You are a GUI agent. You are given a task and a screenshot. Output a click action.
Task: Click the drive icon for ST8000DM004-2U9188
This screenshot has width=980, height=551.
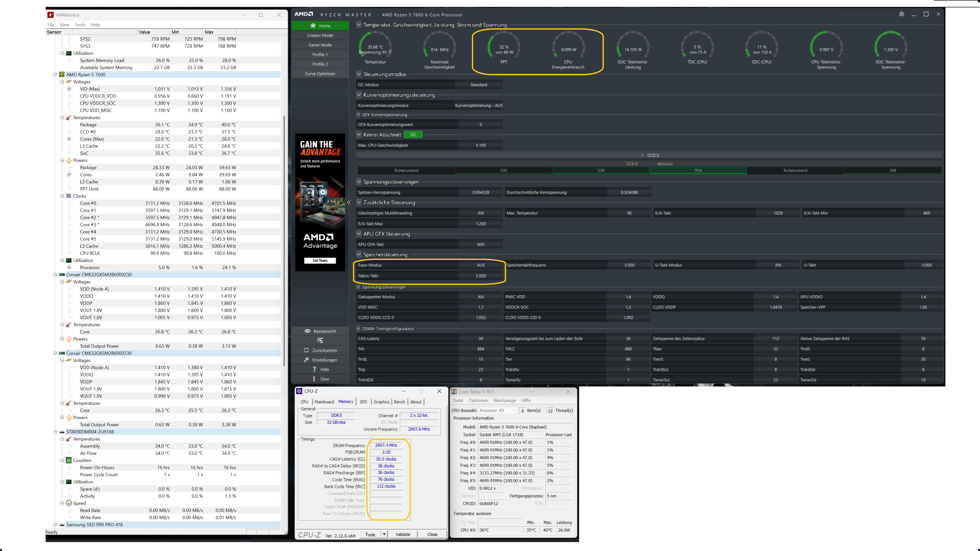(62, 432)
